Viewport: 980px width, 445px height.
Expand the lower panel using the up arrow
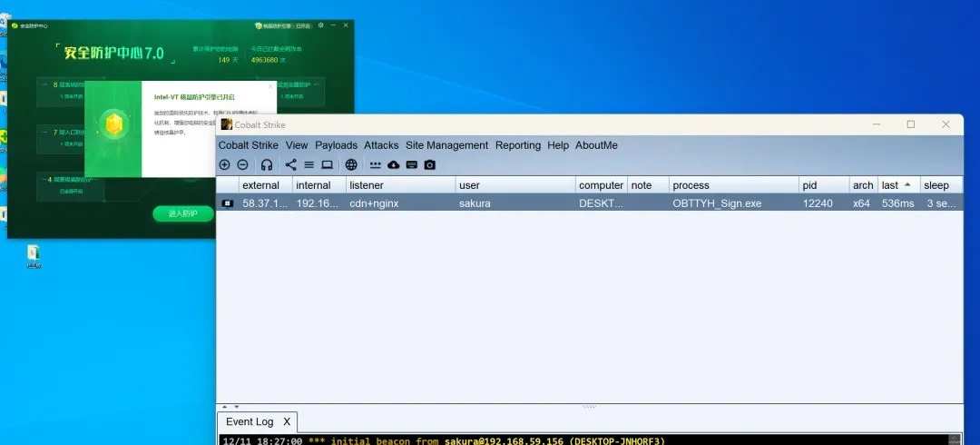pyautogui.click(x=225, y=407)
